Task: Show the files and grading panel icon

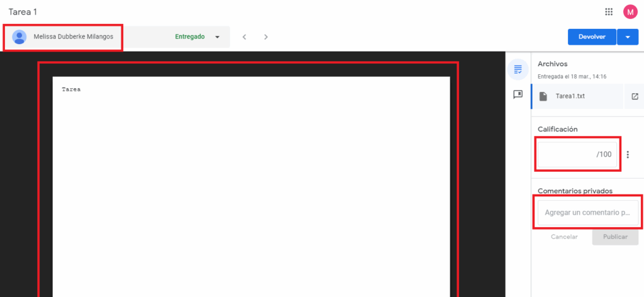Action: point(518,69)
